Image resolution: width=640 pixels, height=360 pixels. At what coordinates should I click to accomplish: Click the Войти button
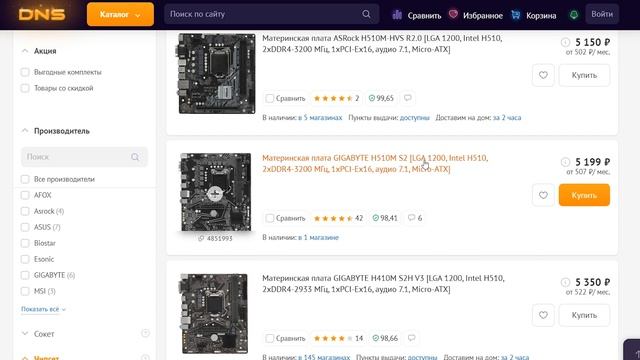point(602,14)
